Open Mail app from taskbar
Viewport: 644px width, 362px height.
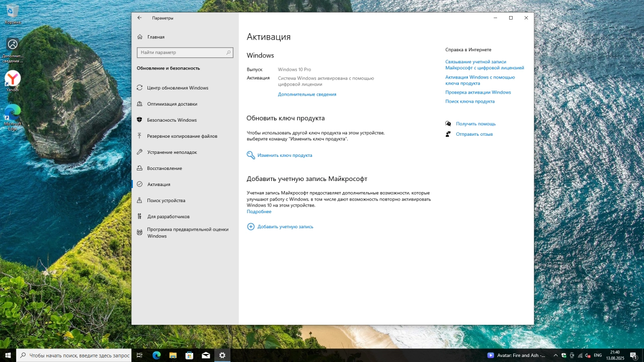pyautogui.click(x=206, y=355)
